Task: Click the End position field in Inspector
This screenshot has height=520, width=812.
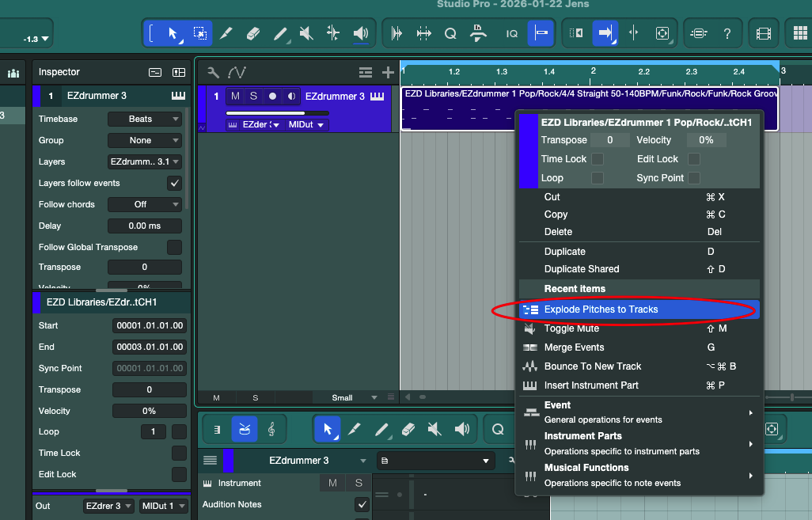Action: tap(150, 347)
